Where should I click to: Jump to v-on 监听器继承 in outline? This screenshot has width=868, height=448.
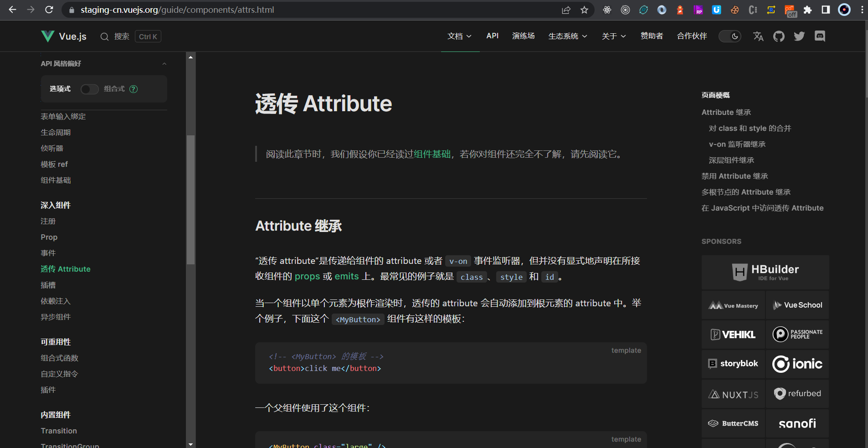point(737,144)
